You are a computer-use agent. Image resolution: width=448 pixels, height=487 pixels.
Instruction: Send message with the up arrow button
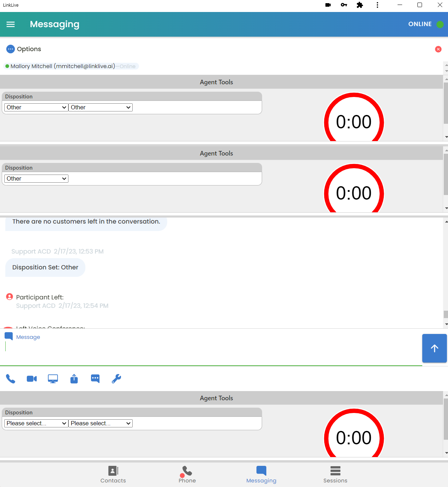(434, 348)
